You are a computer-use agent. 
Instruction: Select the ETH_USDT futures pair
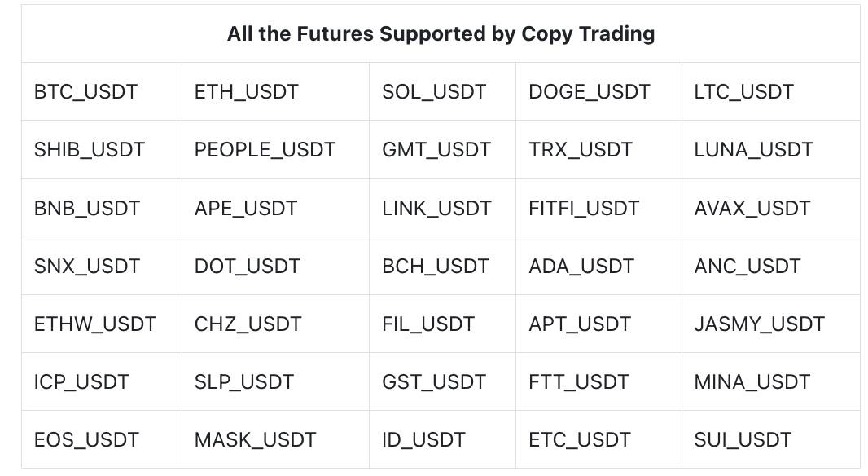(246, 92)
